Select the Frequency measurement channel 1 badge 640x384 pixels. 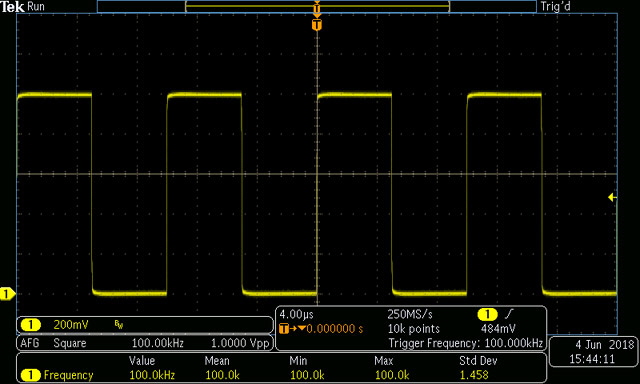click(31, 375)
